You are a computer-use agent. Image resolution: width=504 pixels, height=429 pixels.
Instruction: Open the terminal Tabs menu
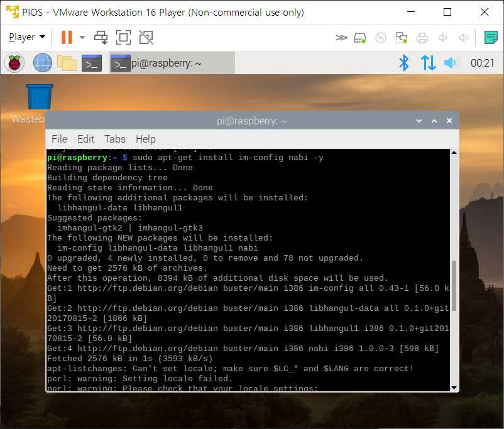point(114,139)
